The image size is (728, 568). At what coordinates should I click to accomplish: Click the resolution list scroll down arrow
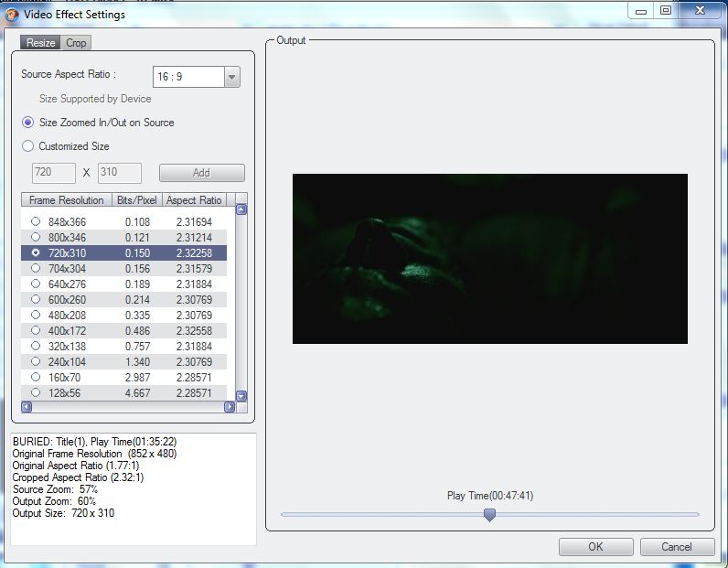pos(241,396)
